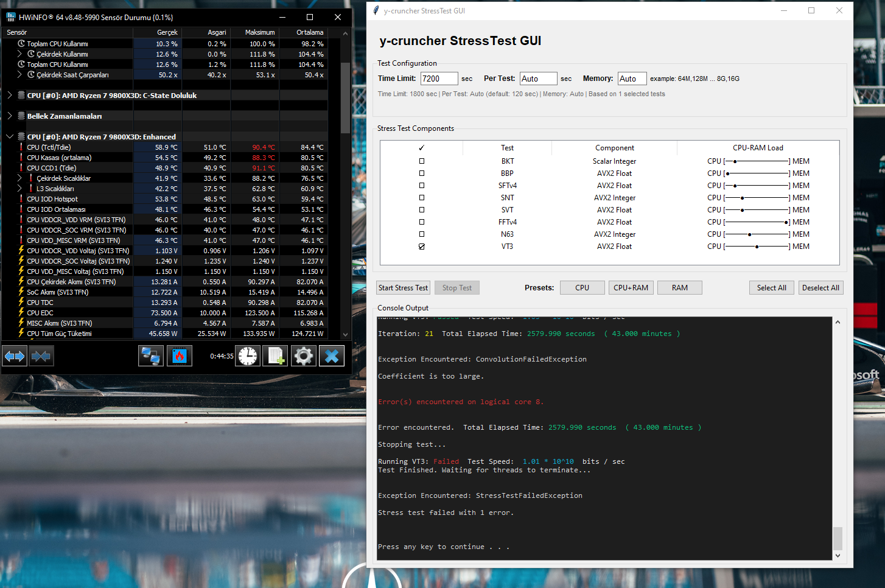Click the shrink-columns inward arrows icon in HWiNFO
The width and height of the screenshot is (885, 588).
pyautogui.click(x=41, y=356)
